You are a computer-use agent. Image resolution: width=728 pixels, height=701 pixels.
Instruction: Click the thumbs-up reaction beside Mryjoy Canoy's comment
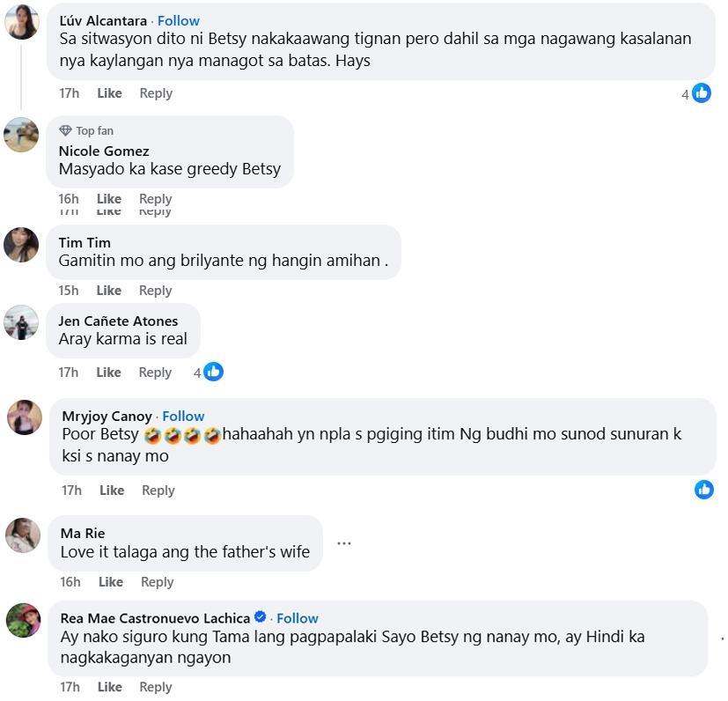703,490
